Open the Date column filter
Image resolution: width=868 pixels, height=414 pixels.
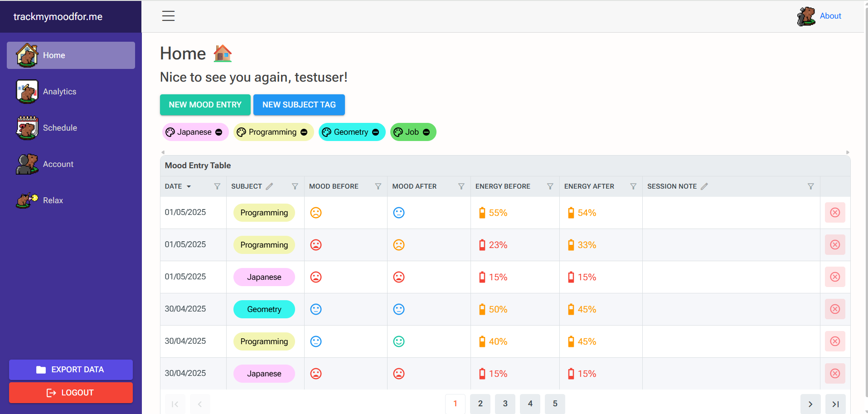(x=217, y=186)
